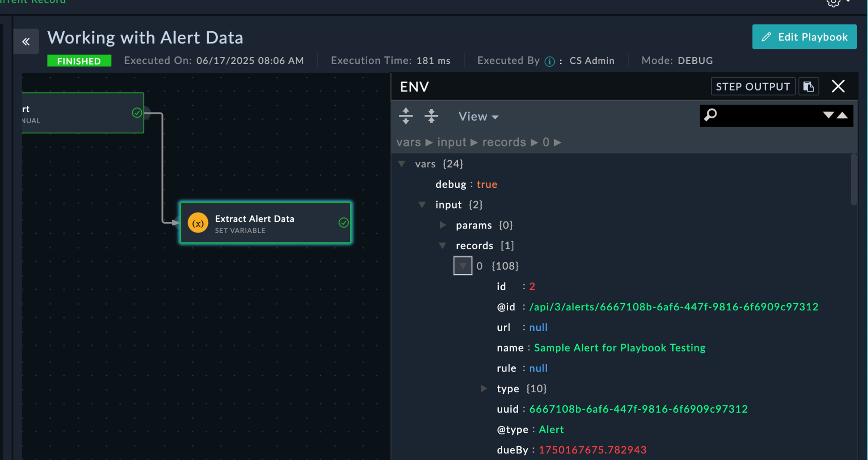This screenshot has width=868, height=460.
Task: Click the ENV panel vertical scrollbar
Action: [853, 179]
